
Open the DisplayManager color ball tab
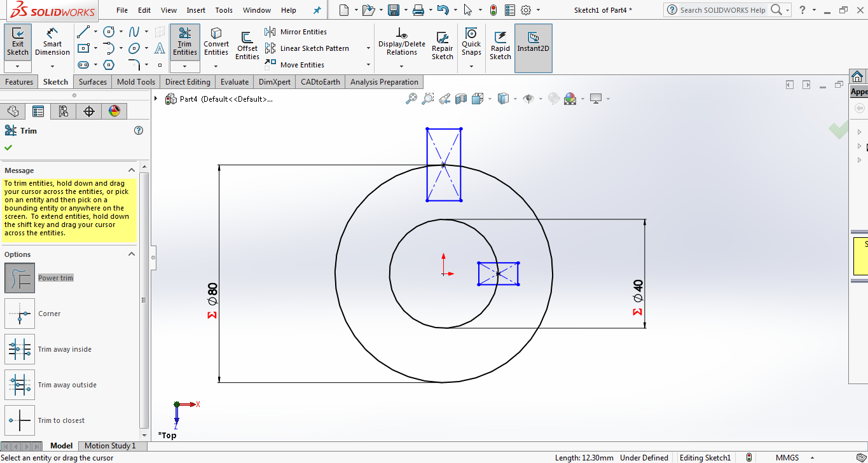(x=114, y=111)
